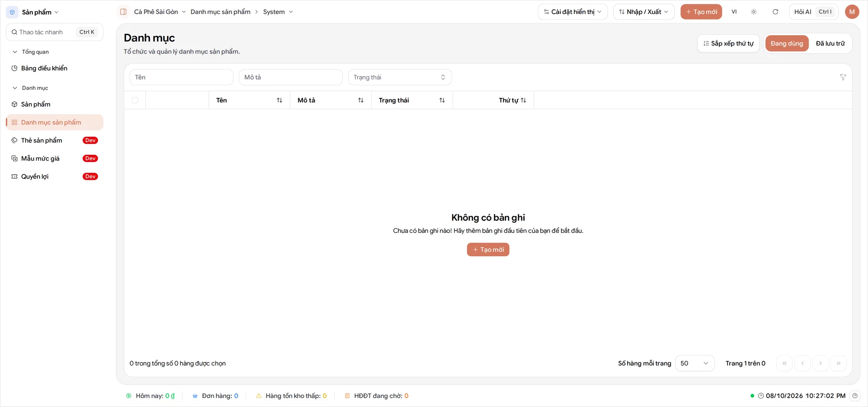
Task: Click Tạo mới in empty state
Action: click(488, 250)
